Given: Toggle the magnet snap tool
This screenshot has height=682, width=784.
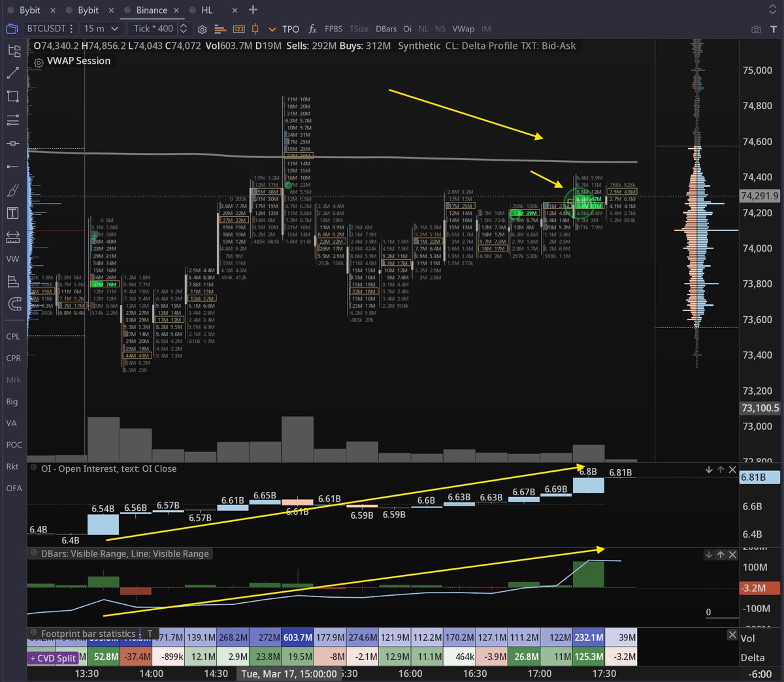Looking at the screenshot, I should coord(13,304).
